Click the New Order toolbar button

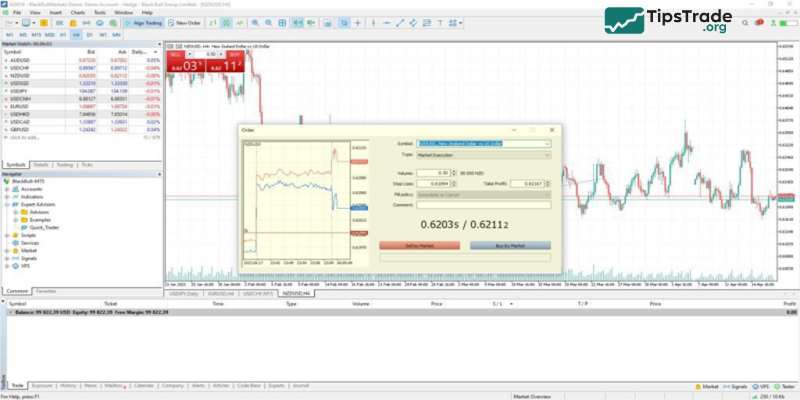[x=190, y=23]
